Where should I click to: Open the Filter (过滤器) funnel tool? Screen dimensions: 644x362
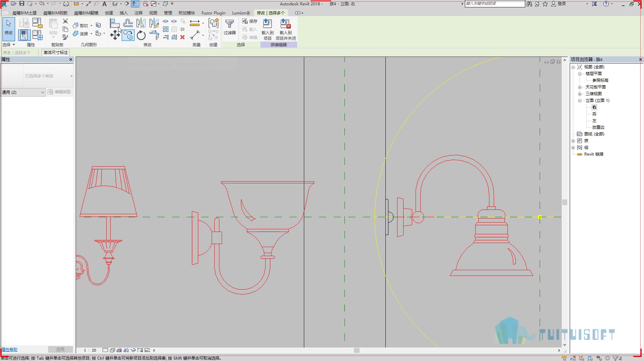click(x=229, y=27)
